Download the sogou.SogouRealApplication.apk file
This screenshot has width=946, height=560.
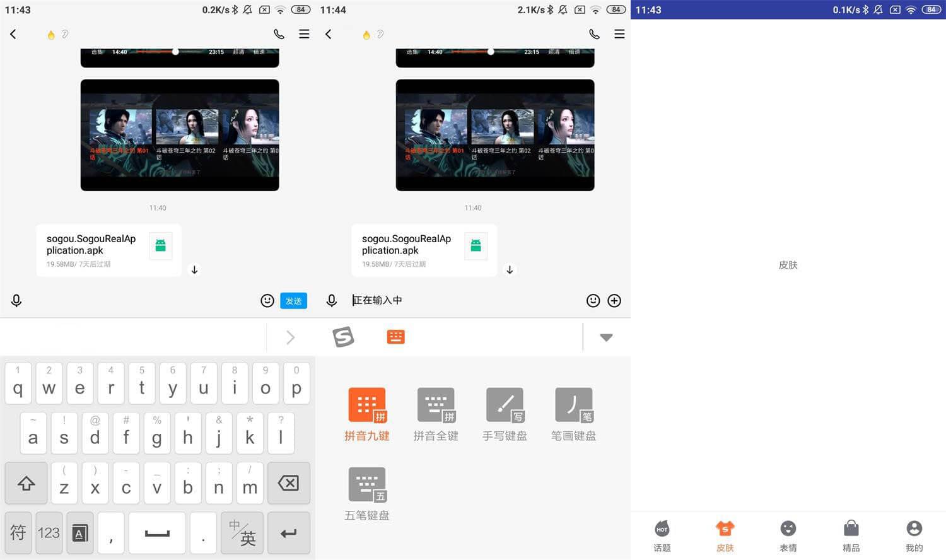[x=195, y=270]
